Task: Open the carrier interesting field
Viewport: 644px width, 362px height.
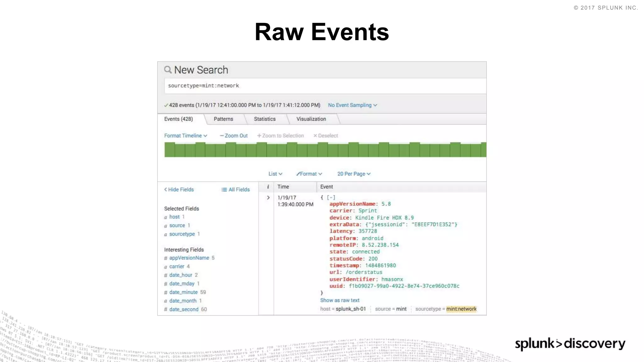Action: (177, 266)
